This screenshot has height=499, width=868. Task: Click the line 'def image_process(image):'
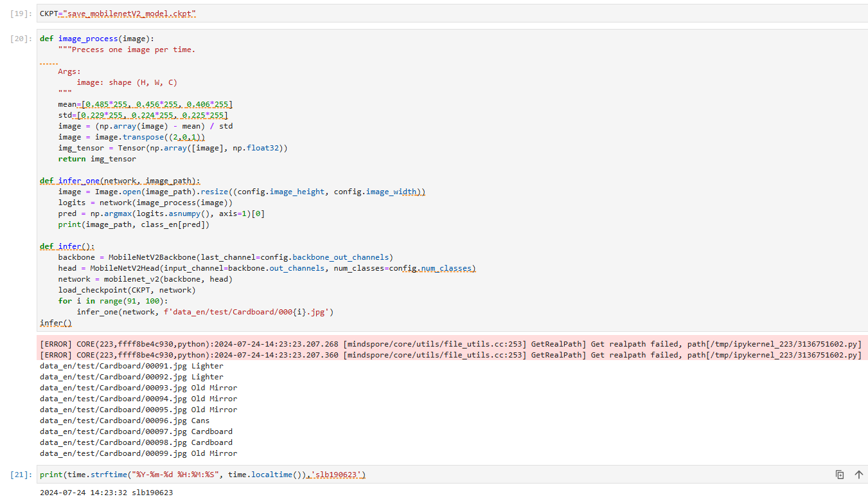(x=97, y=39)
